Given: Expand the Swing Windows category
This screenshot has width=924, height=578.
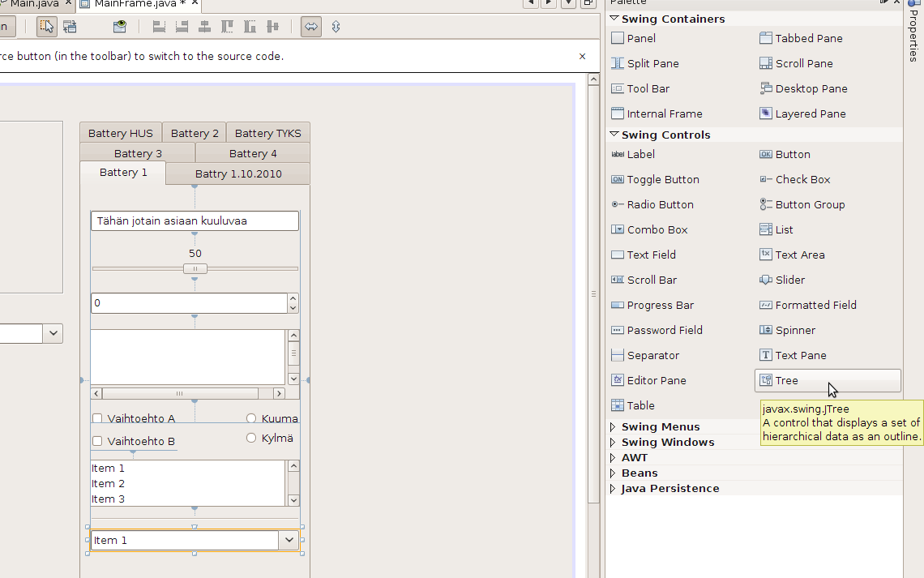Looking at the screenshot, I should (613, 443).
